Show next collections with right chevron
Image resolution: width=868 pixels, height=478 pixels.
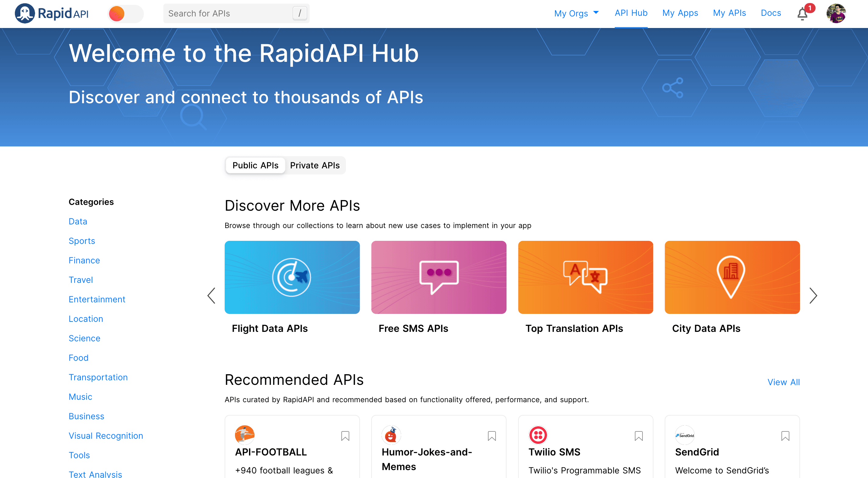tap(813, 296)
